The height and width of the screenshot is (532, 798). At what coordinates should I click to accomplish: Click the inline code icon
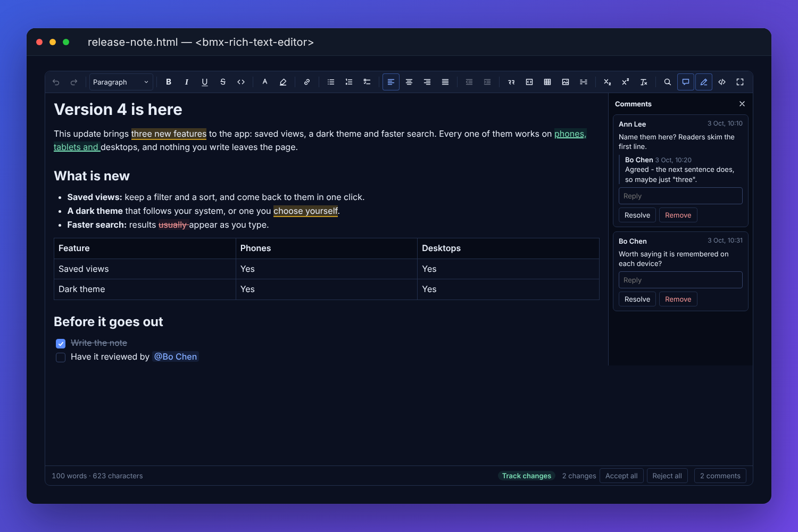pyautogui.click(x=241, y=82)
